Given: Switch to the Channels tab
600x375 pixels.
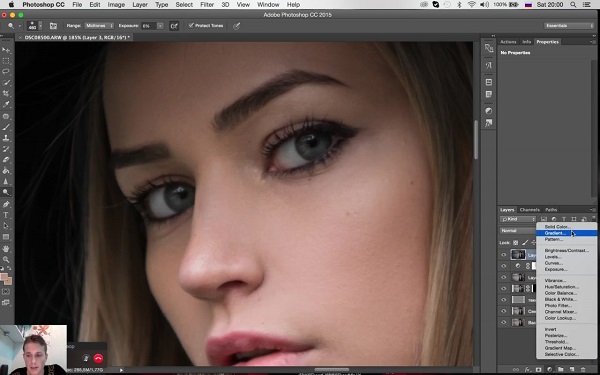Looking at the screenshot, I should (x=530, y=210).
